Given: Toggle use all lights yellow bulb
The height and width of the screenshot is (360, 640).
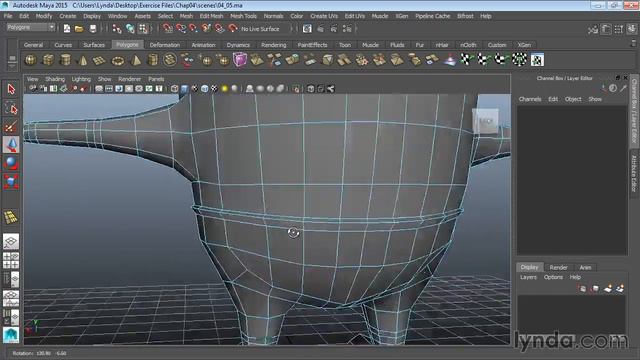Looking at the screenshot, I should tap(224, 89).
